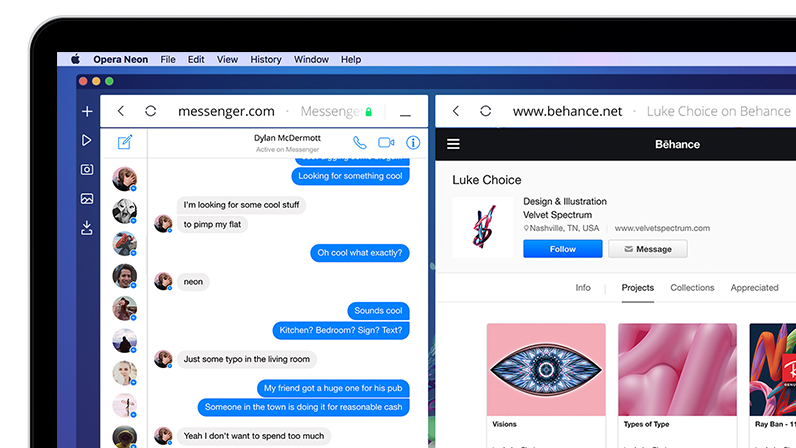Switch to the Info tab on Behance
Image resolution: width=796 pixels, height=448 pixels.
click(x=583, y=287)
